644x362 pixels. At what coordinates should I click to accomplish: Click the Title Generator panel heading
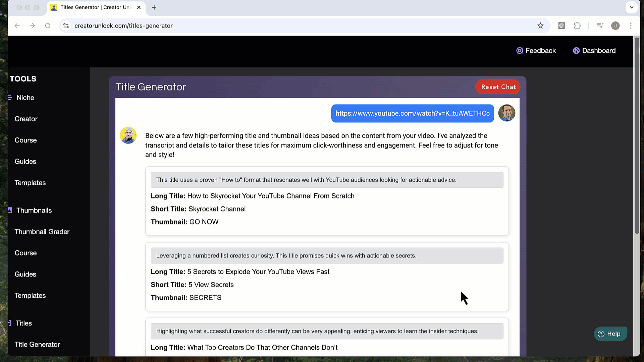click(151, 87)
